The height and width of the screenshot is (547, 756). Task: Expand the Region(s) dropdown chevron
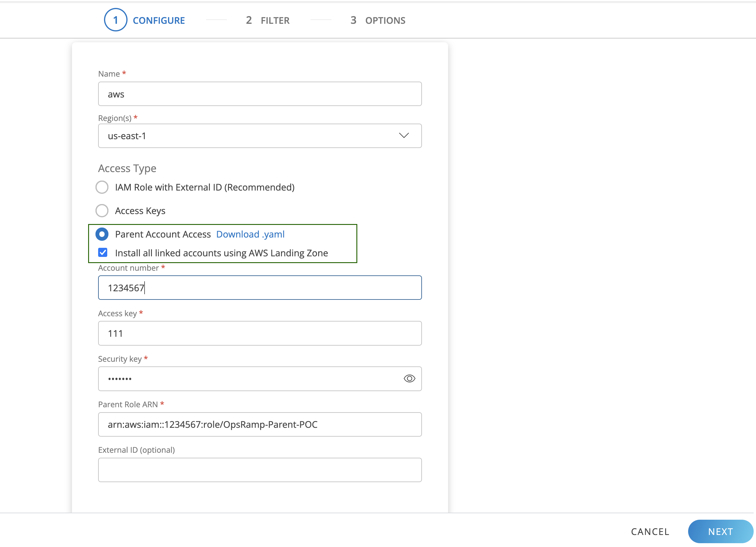[x=404, y=136]
